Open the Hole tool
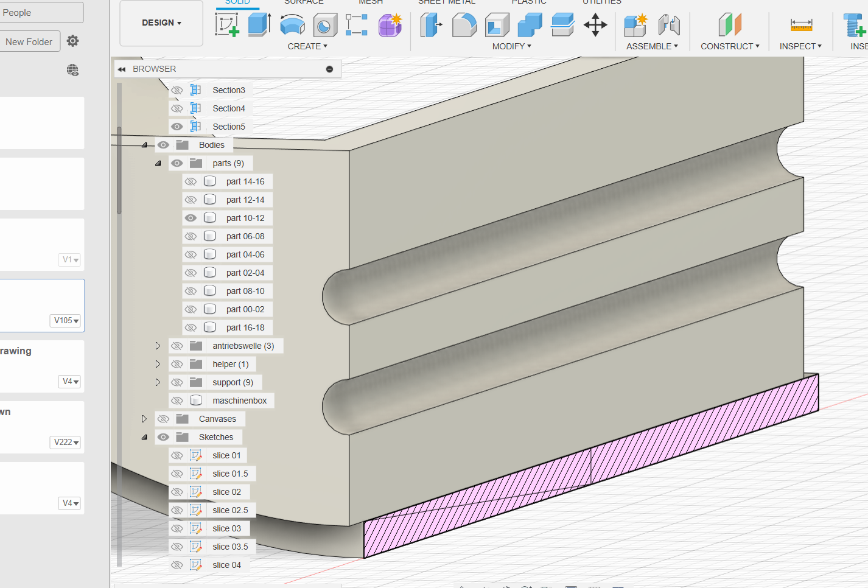 (x=324, y=25)
